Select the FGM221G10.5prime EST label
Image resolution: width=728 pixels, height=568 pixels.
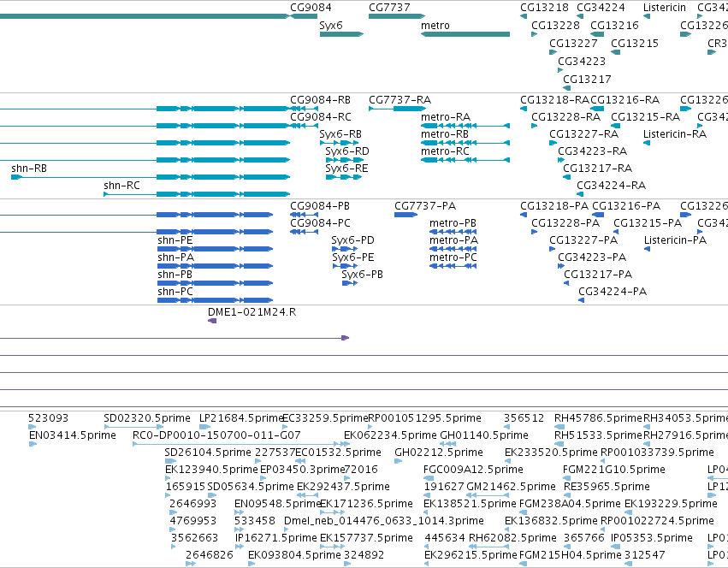point(613,470)
